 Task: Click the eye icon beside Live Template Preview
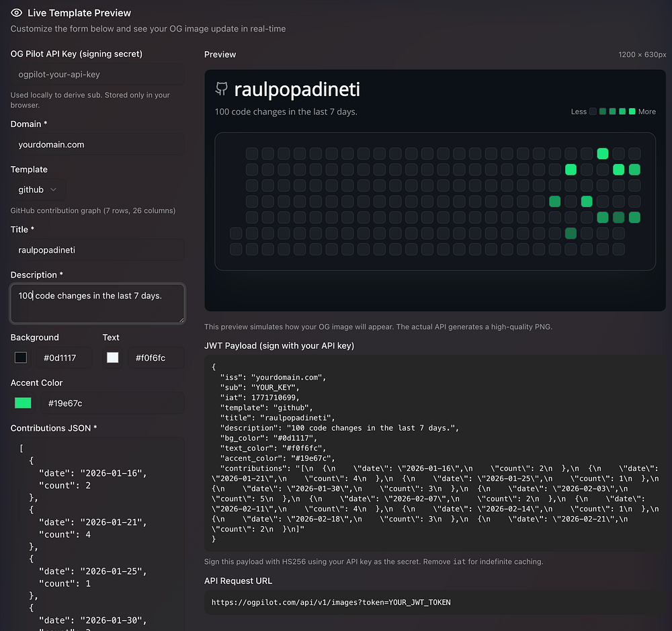pos(17,13)
